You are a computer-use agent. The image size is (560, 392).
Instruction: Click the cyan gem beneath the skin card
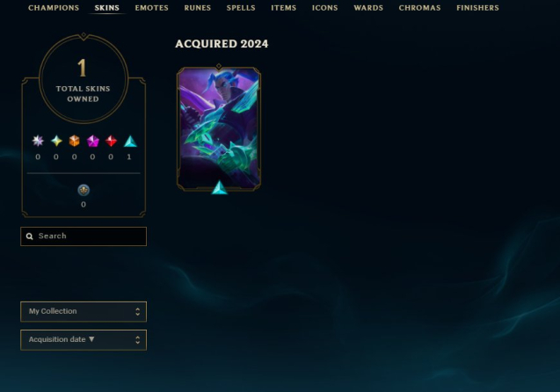point(219,188)
